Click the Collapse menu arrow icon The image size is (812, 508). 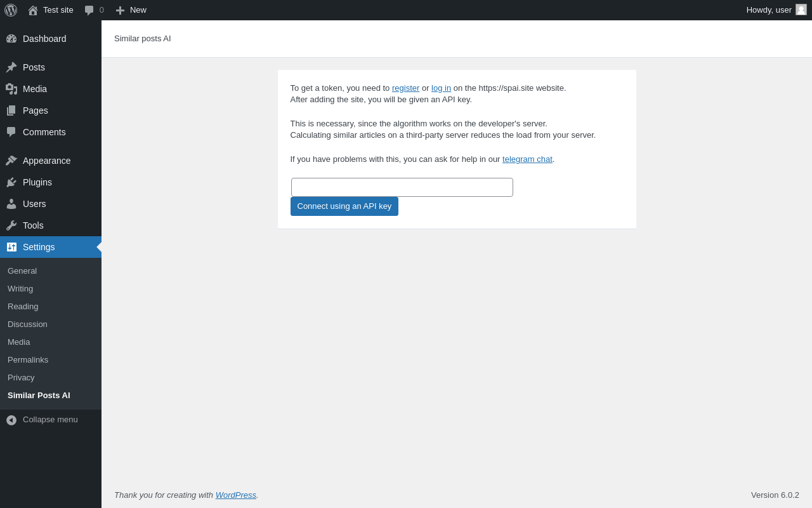click(x=11, y=420)
